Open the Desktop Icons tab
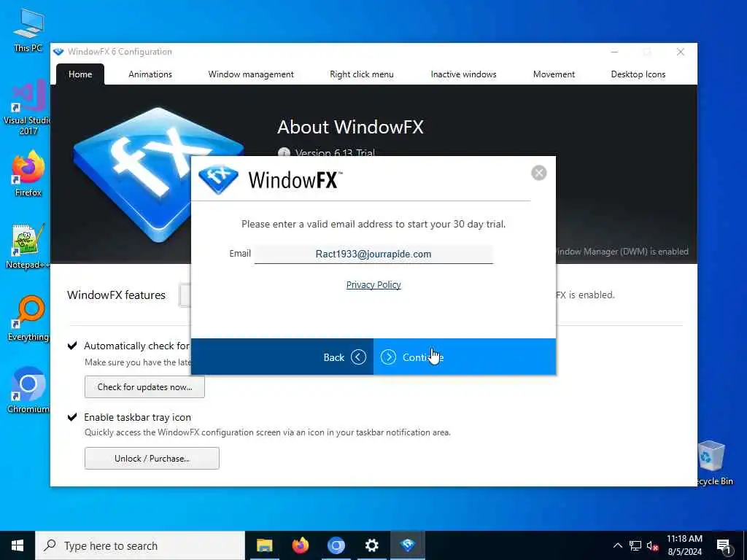Image resolution: width=747 pixels, height=560 pixels. [638, 74]
